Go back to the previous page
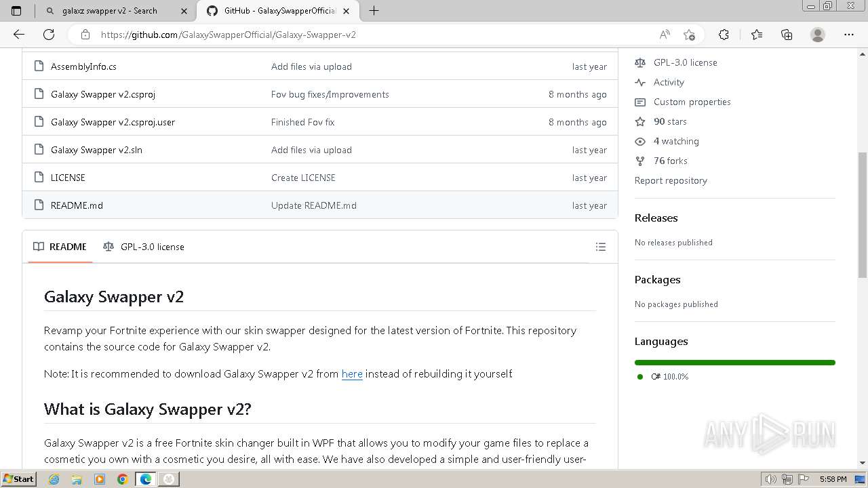Viewport: 868px width, 488px height. coord(19,35)
